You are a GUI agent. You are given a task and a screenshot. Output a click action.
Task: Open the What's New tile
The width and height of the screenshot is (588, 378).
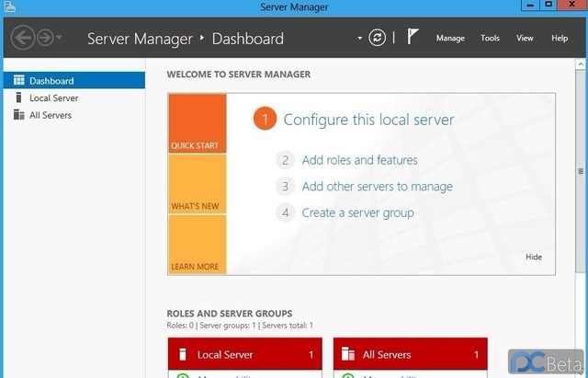coord(198,184)
